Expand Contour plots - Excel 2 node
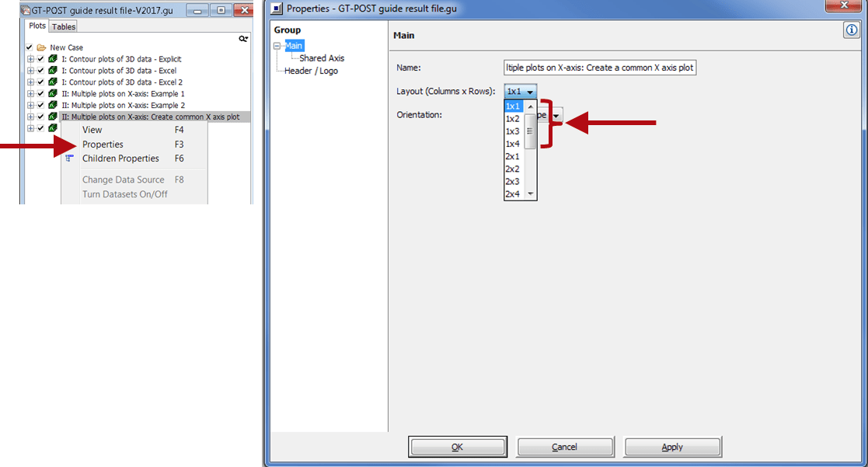The width and height of the screenshot is (868, 467). coord(30,82)
